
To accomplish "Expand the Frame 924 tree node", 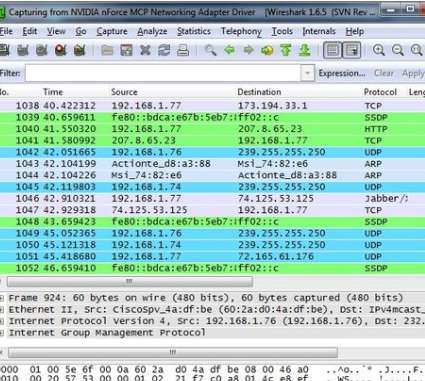I will 2,298.
